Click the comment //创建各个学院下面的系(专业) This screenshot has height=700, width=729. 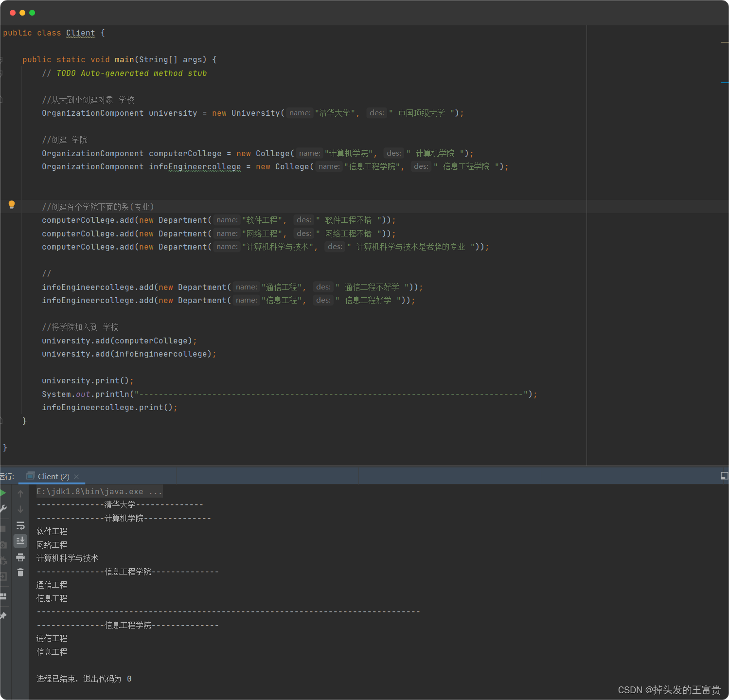(98, 207)
